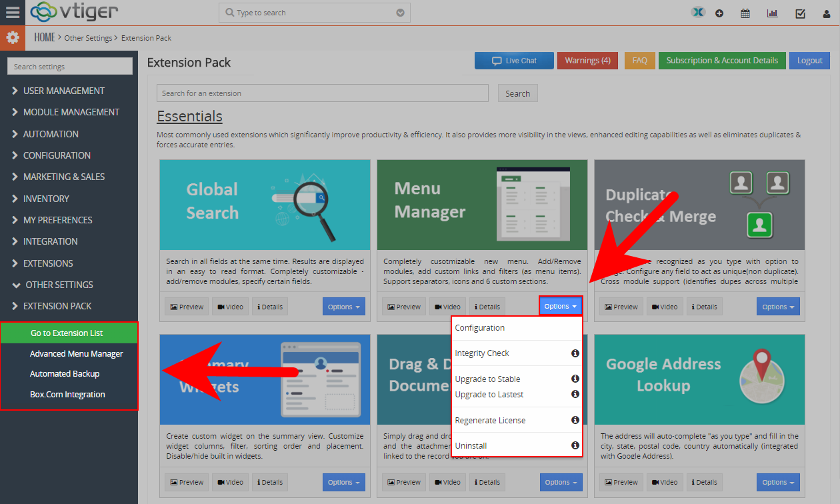Open the reports chart icon

tap(772, 13)
